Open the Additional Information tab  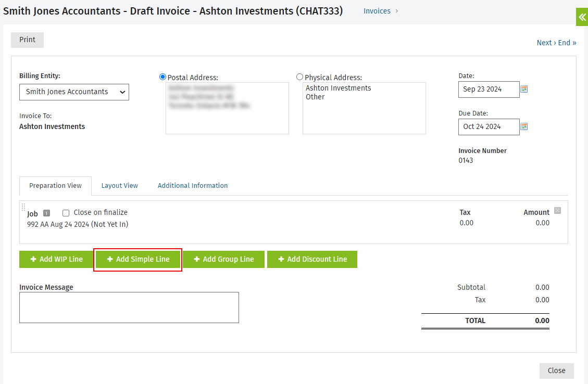click(193, 186)
